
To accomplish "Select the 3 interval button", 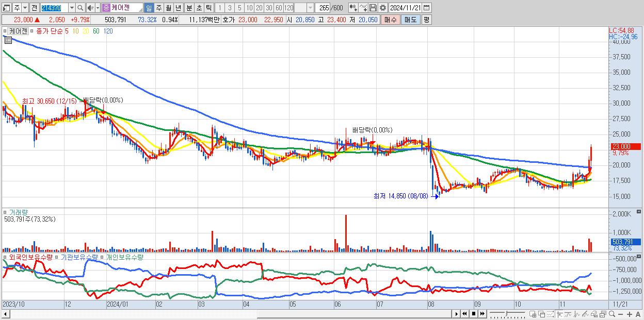I will tap(230, 8).
